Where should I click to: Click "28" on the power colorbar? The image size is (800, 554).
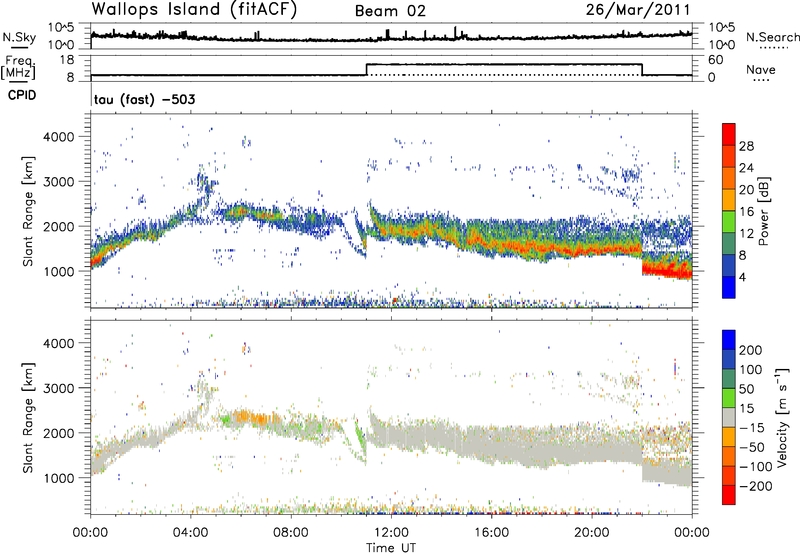pyautogui.click(x=746, y=146)
